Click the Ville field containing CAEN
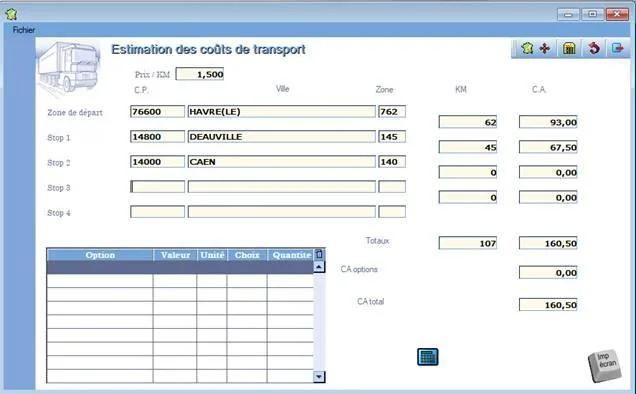The height and width of the screenshot is (394, 636). (281, 162)
